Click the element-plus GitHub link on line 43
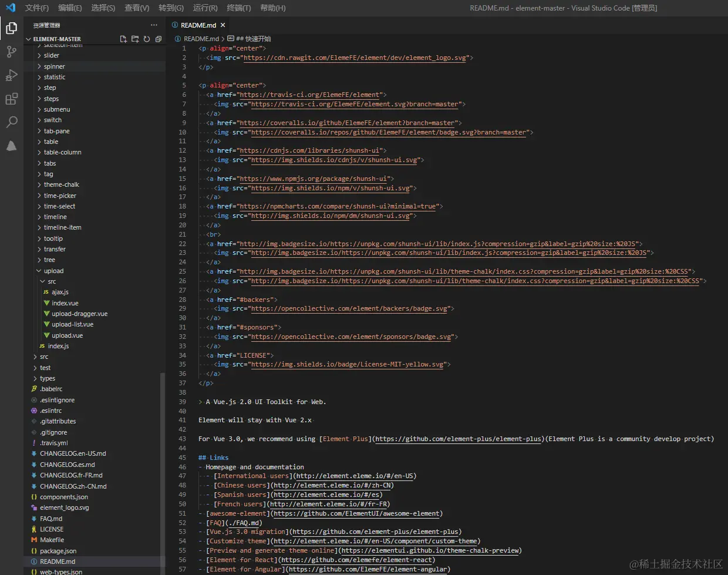The image size is (728, 575). click(x=458, y=439)
